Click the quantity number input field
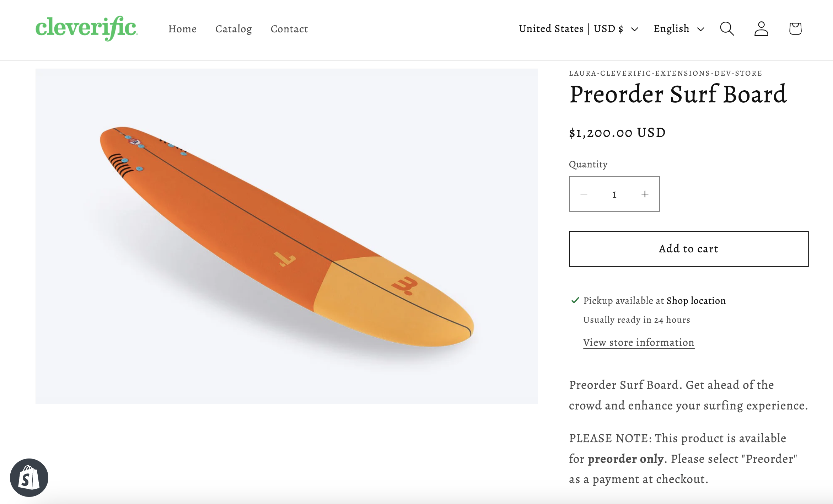This screenshot has width=833, height=504. (x=614, y=194)
